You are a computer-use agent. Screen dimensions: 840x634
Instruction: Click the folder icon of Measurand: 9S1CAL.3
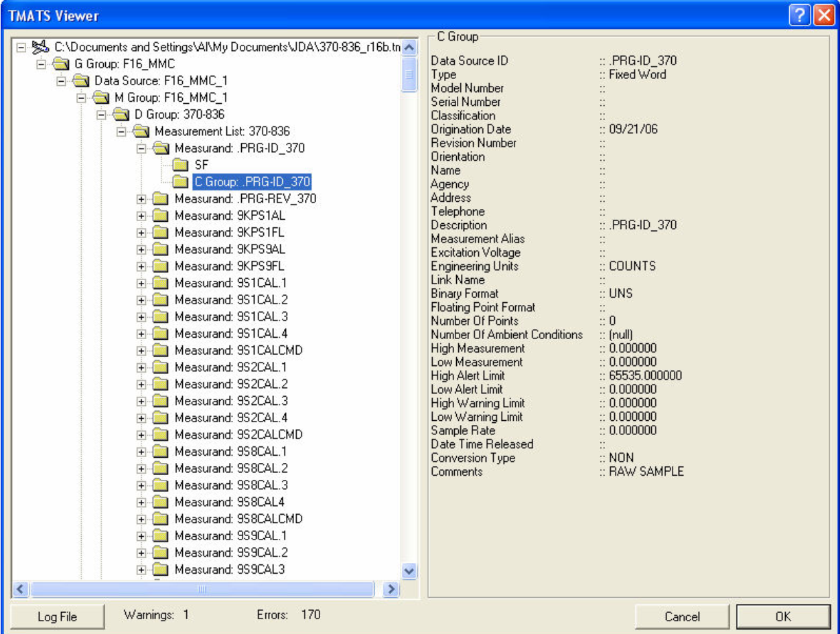pyautogui.click(x=161, y=316)
